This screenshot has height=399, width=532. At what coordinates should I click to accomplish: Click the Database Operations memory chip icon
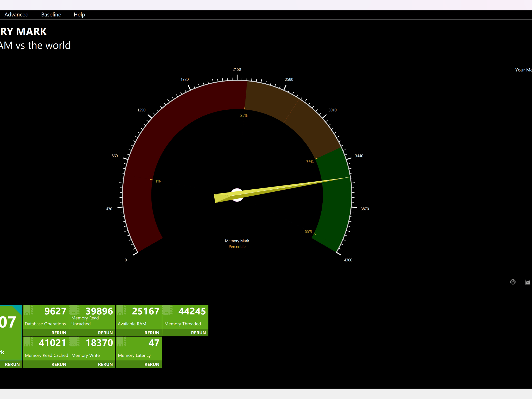pyautogui.click(x=28, y=310)
